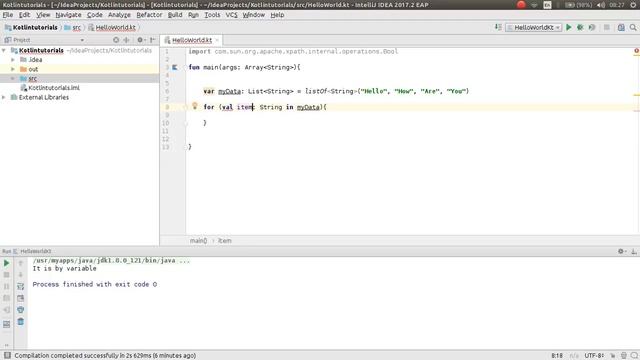The width and height of the screenshot is (640, 360).
Task: Collapse the Kotlintutorials root node
Action: pos(4,50)
